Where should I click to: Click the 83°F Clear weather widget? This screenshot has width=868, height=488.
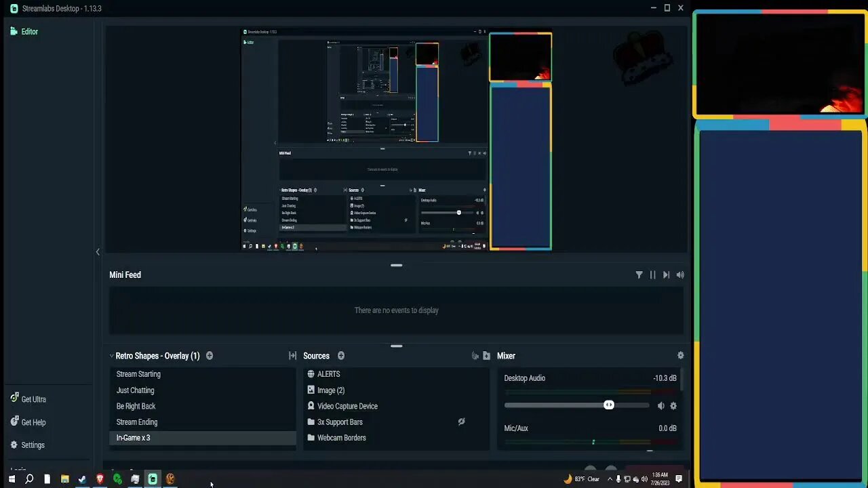pos(582,479)
